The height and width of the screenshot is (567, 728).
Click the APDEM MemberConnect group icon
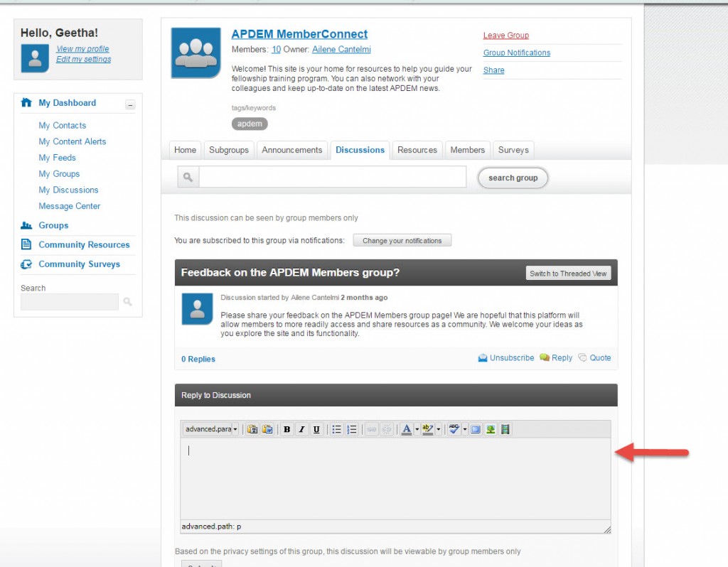196,53
